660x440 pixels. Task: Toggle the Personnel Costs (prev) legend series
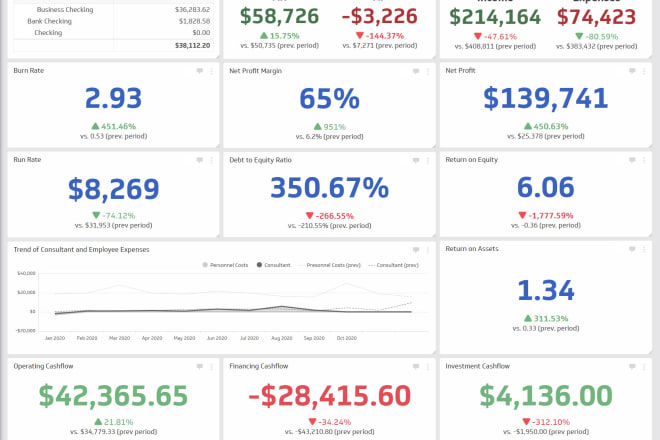click(329, 265)
